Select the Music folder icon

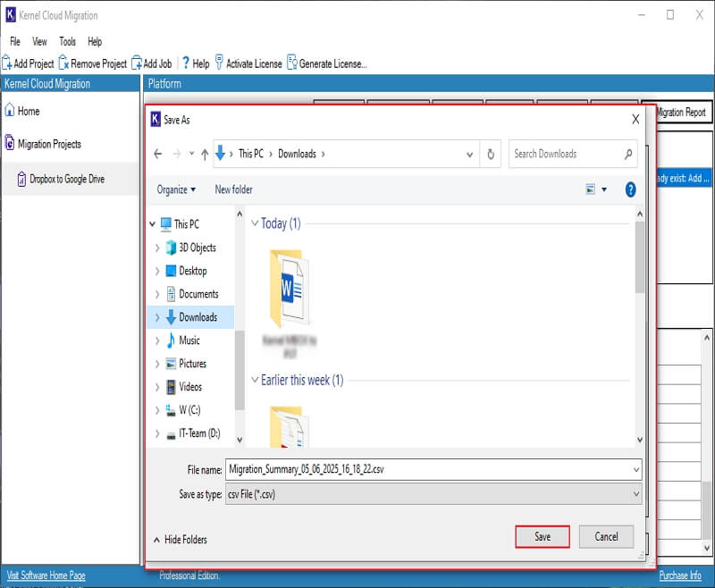pyautogui.click(x=171, y=340)
